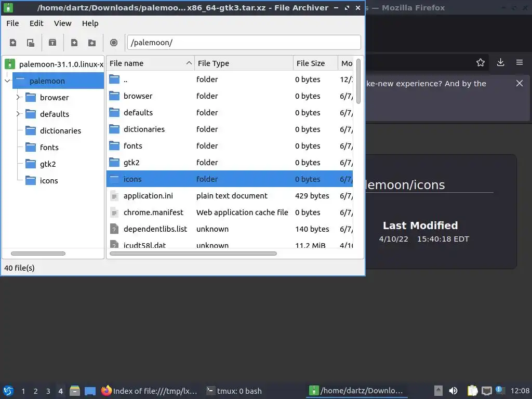Select dictionaries in the tree panel
Screen dimensions: 532x399
click(x=60, y=130)
